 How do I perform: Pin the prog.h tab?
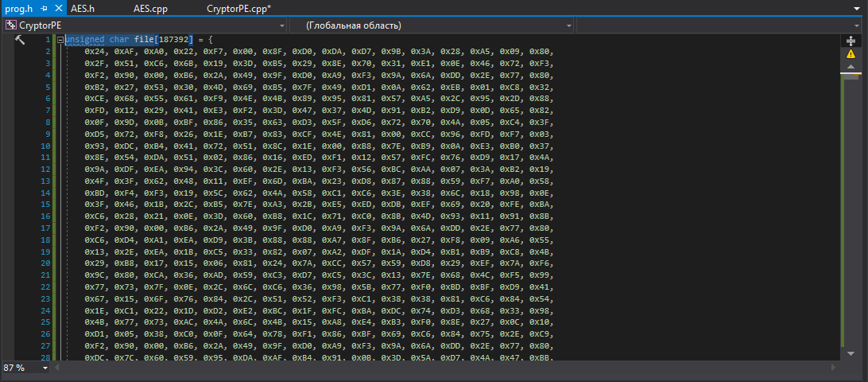coord(44,8)
